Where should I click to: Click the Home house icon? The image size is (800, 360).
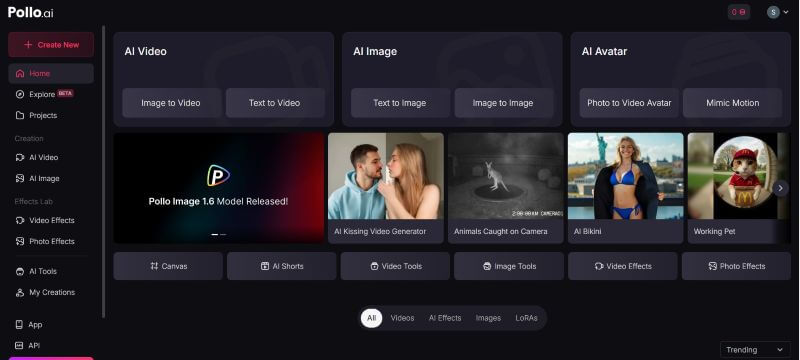[x=20, y=73]
